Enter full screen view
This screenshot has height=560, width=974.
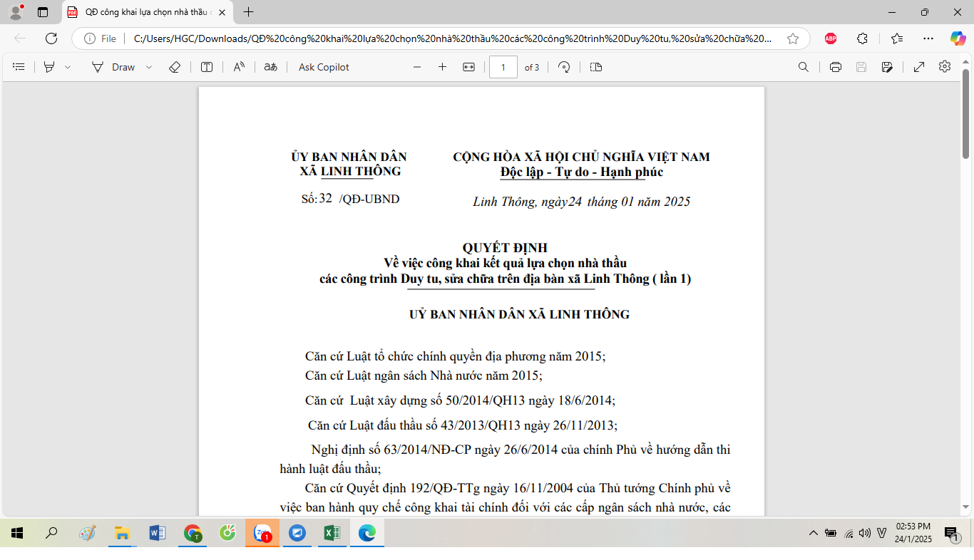point(919,67)
